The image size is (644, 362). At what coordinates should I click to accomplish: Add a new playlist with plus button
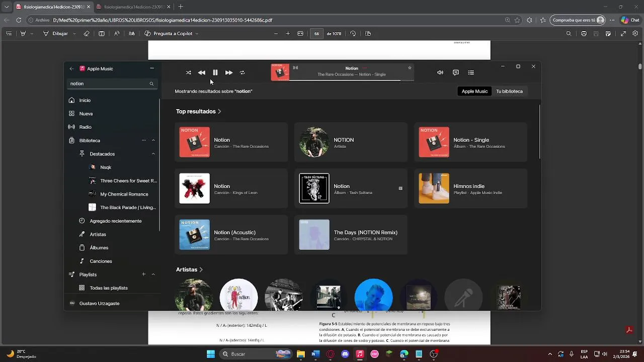pos(143,274)
